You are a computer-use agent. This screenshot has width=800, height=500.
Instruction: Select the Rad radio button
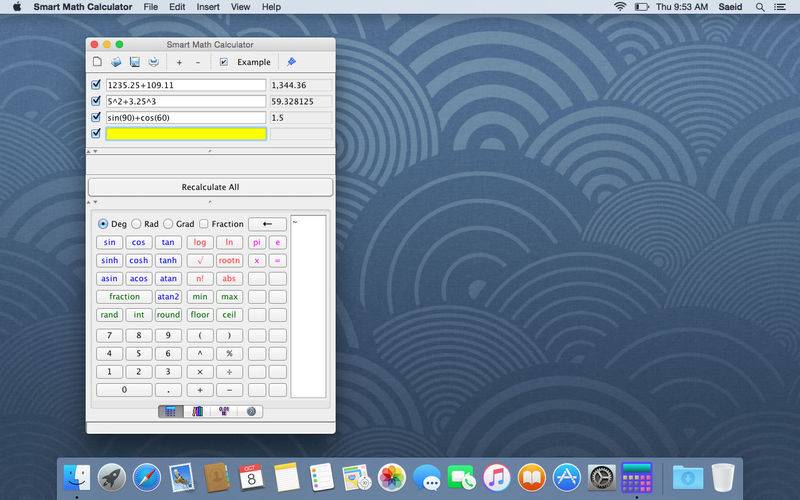[136, 224]
